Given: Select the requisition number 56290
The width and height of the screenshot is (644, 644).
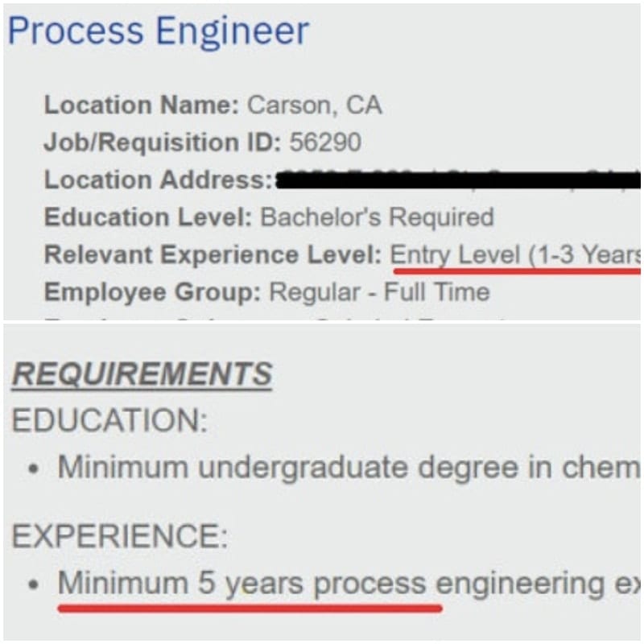Looking at the screenshot, I should pyautogui.click(x=325, y=142).
